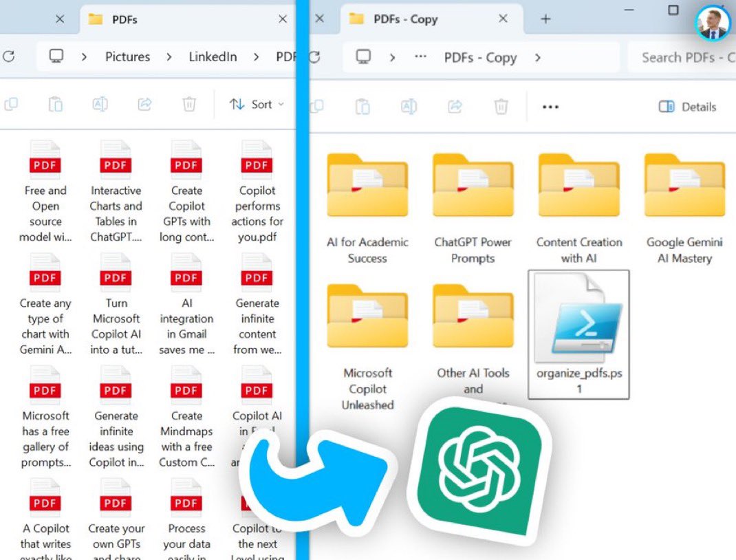Click Delete trash icon in left window toolbar
The width and height of the screenshot is (736, 560).
click(189, 104)
